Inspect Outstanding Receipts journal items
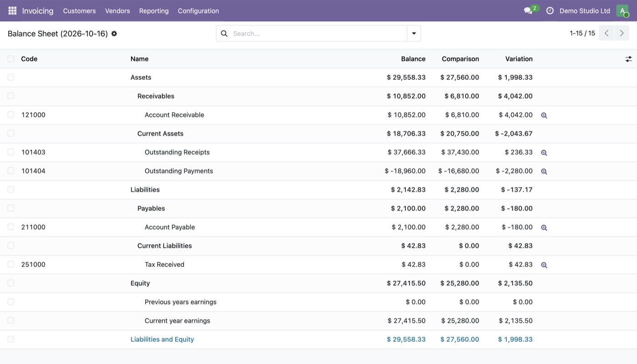 [544, 152]
